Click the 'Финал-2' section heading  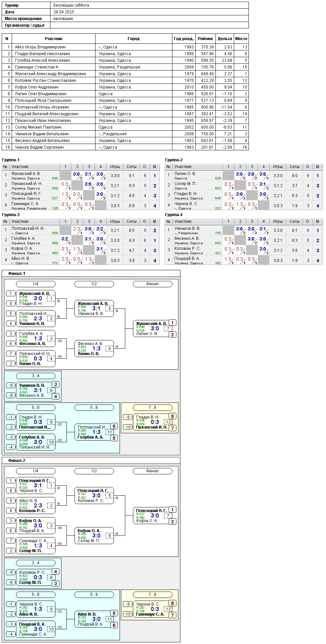tap(17, 461)
